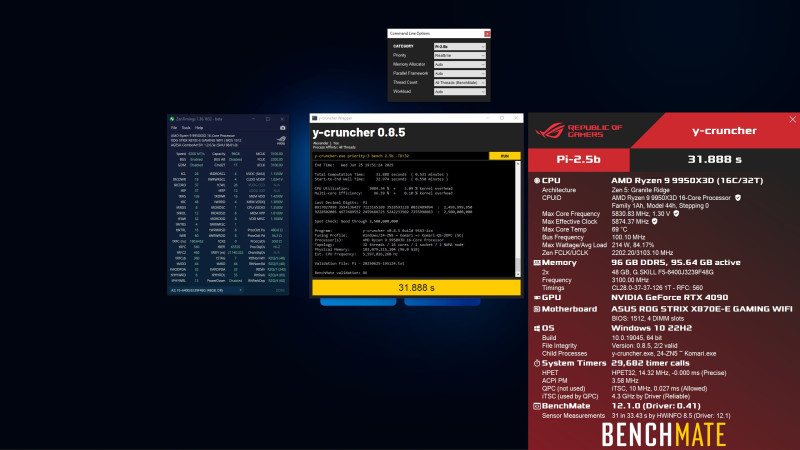Open the Memory Allocator dropdown
The height and width of the screenshot is (450, 800).
pyautogui.click(x=459, y=64)
